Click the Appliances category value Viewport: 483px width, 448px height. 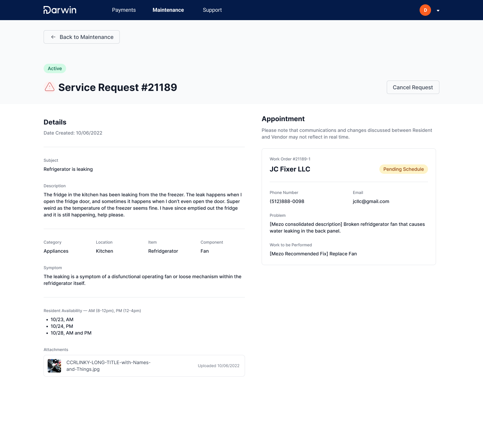56,251
